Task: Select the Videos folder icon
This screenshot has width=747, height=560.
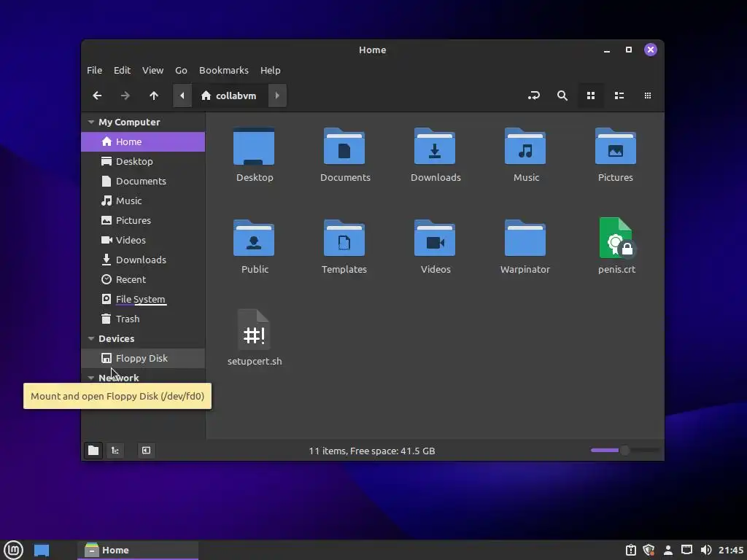Action: 435,238
